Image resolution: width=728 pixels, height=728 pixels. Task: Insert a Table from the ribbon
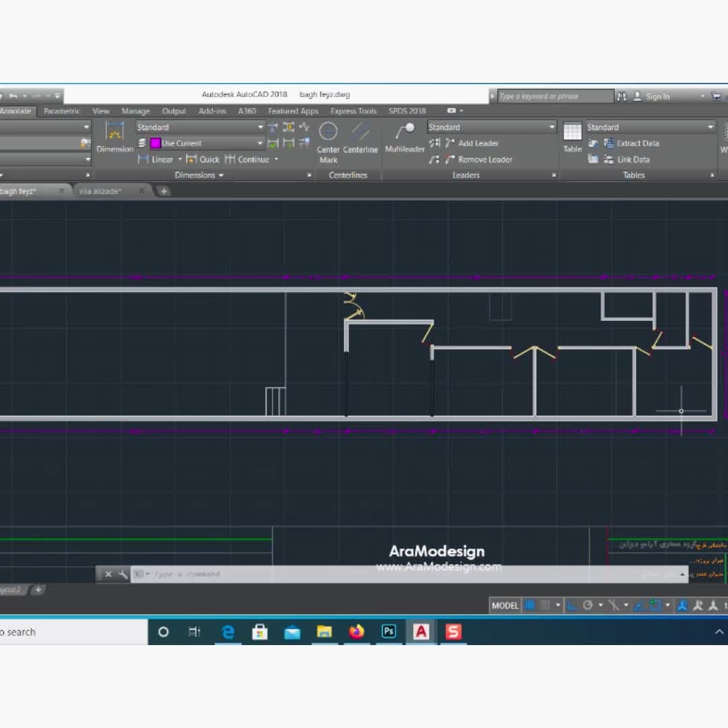click(572, 138)
